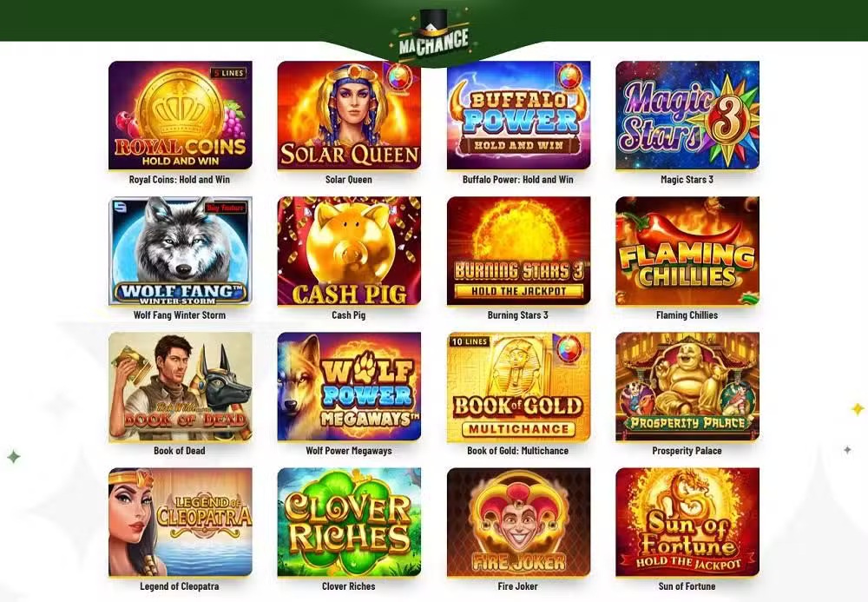Click the Legend of Cleopatra text link
Viewport: 868px width, 602px height.
[180, 586]
